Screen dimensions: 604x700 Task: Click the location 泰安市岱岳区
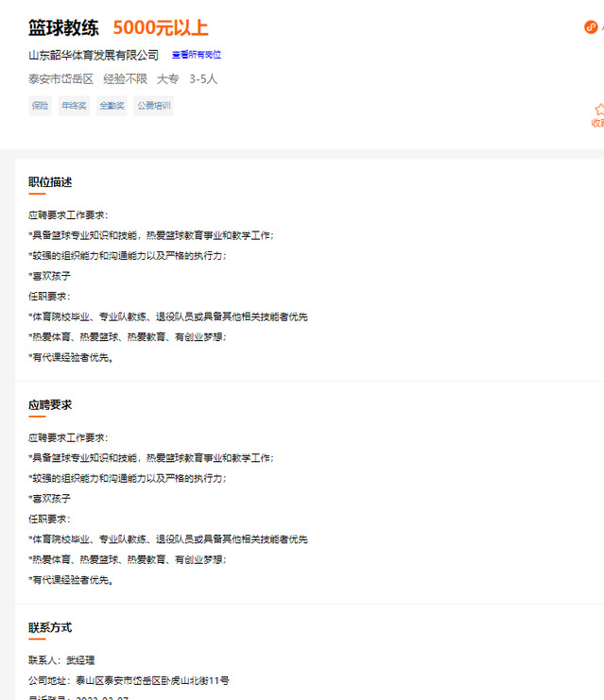[x=60, y=78]
